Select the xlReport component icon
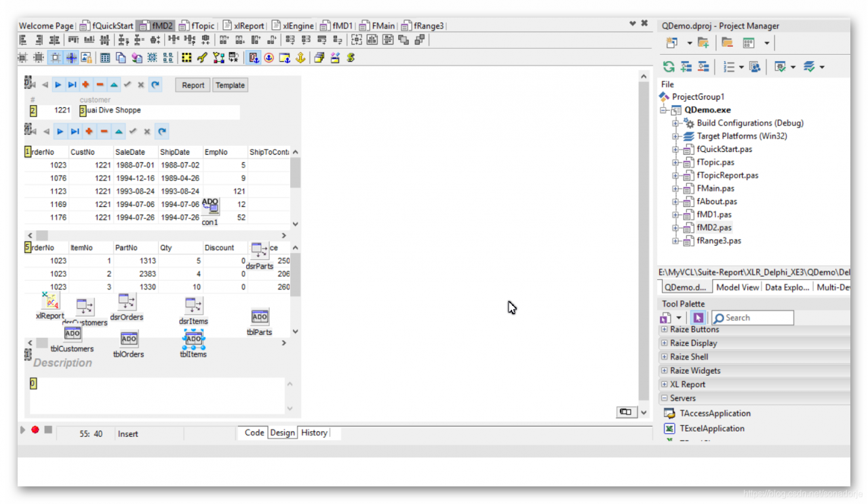 coord(50,301)
